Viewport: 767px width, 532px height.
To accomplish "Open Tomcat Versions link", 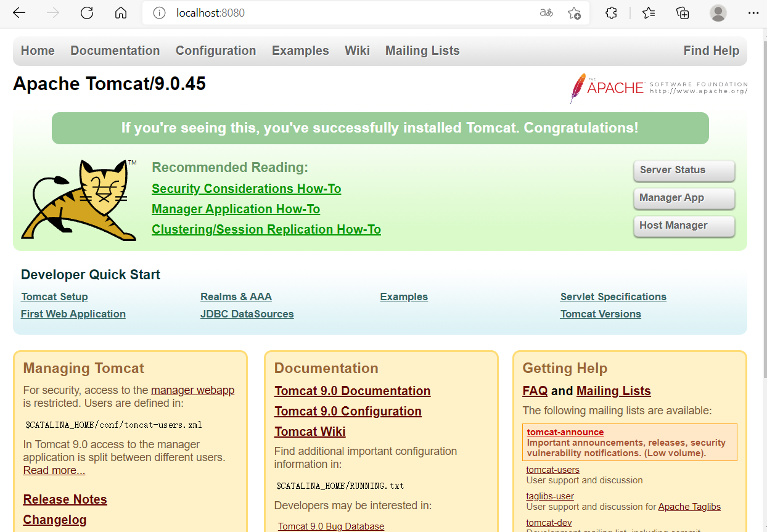I will tap(601, 314).
